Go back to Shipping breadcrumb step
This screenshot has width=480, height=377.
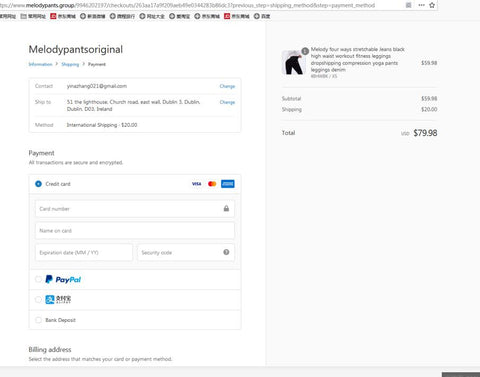(70, 64)
